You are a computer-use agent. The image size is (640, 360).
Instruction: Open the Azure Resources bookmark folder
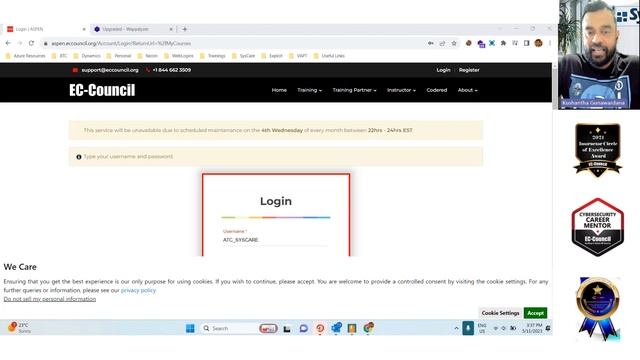26,56
